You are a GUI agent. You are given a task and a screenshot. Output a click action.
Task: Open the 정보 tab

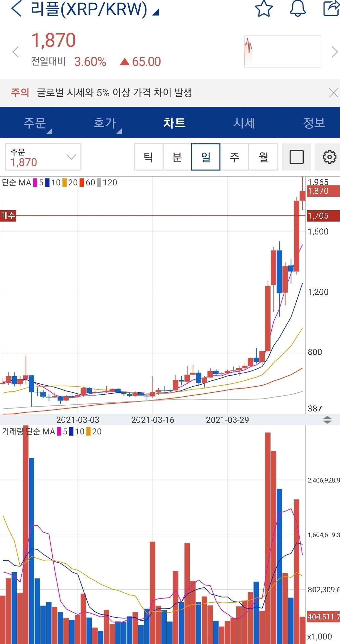tap(313, 123)
